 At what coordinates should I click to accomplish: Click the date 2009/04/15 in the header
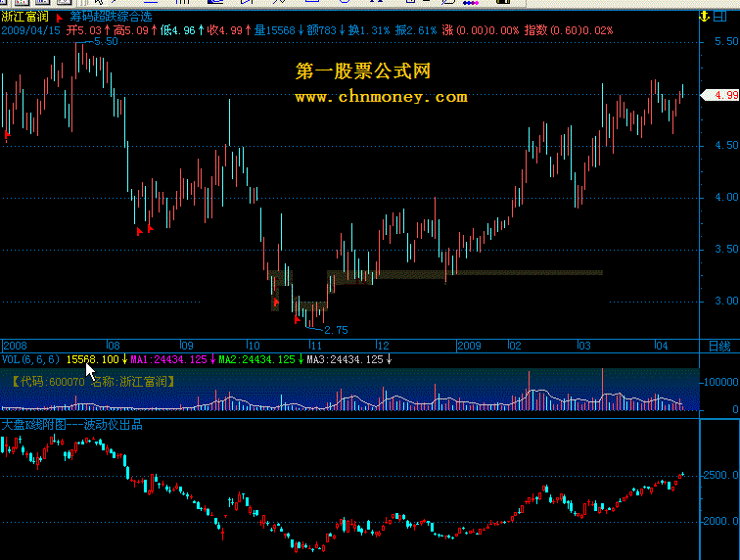coord(30,30)
